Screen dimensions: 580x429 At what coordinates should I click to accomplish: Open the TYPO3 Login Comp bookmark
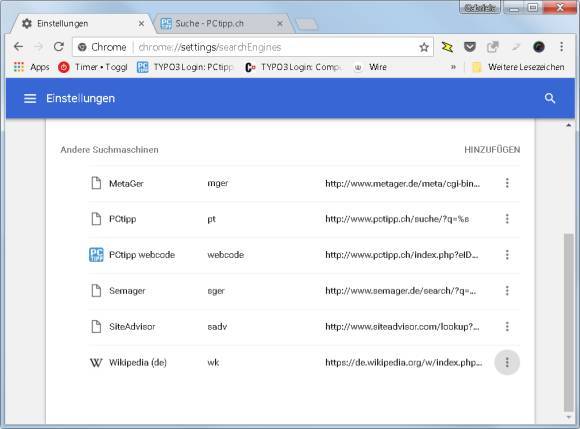(x=293, y=67)
